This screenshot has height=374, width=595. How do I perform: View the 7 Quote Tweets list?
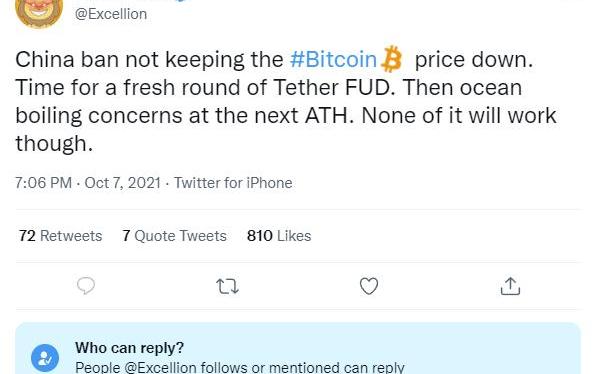point(174,236)
